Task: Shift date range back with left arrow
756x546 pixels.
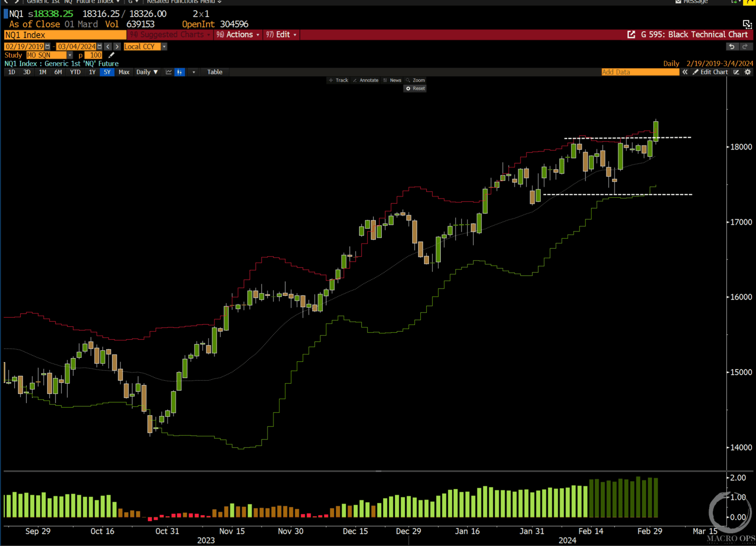Action: (108, 46)
